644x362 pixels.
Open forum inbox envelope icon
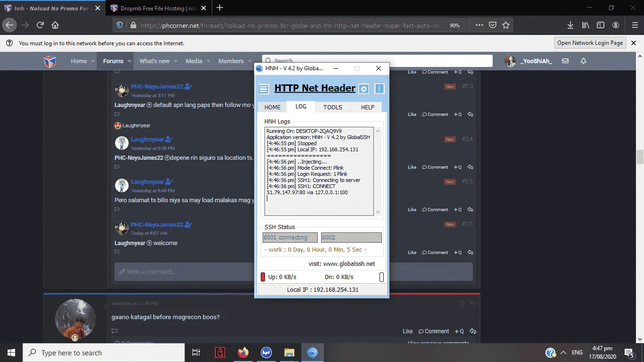(565, 61)
